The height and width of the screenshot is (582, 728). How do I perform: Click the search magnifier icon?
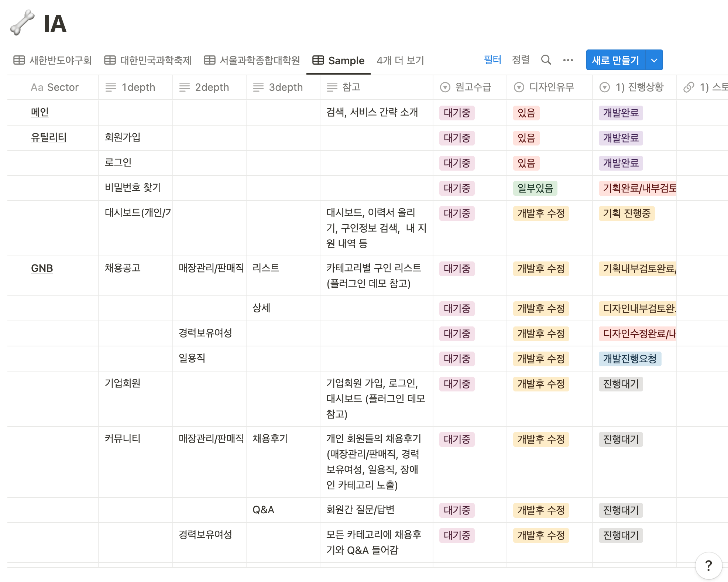click(546, 60)
